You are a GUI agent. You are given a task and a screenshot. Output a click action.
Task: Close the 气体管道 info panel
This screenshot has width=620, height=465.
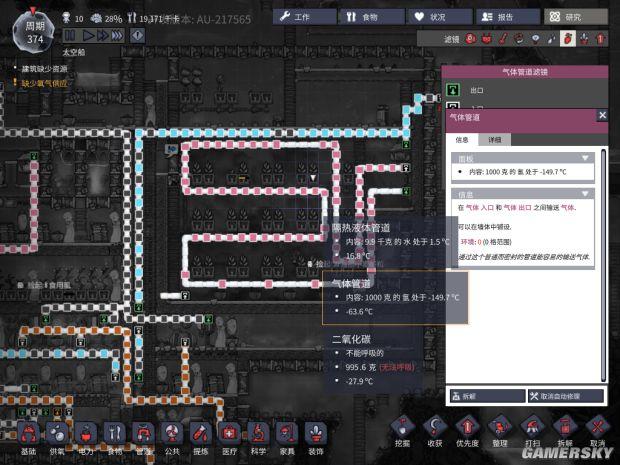pos(602,115)
